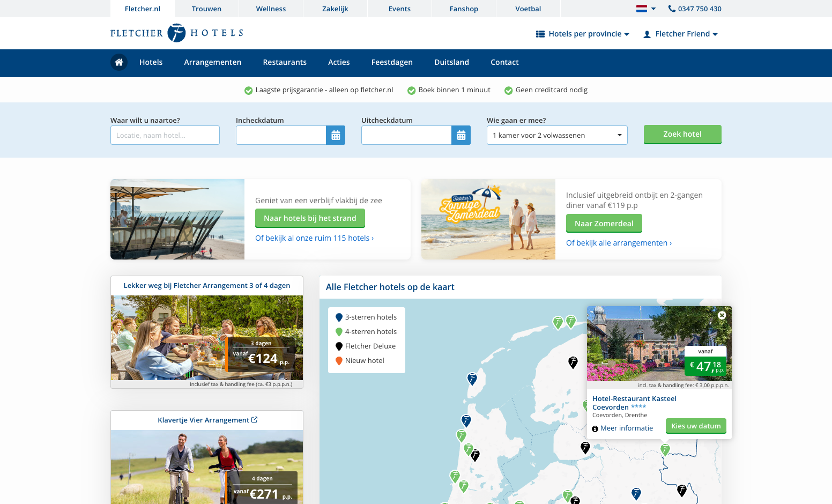The image size is (832, 504).
Task: Open Lekker weg bij Fletcher Arrangement link
Action: click(x=207, y=286)
